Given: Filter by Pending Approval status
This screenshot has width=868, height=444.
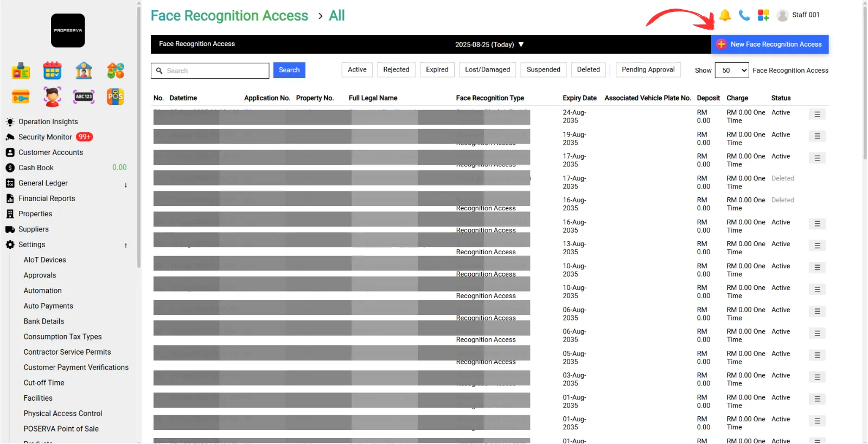Looking at the screenshot, I should pos(648,70).
